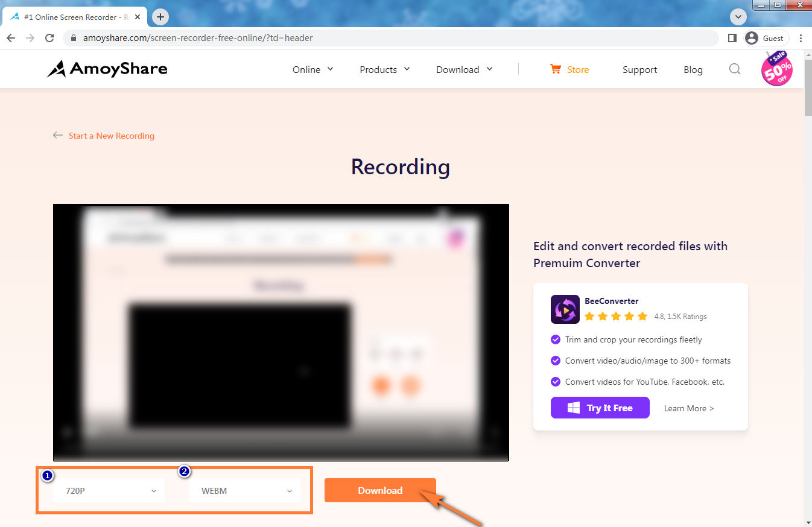Click the BeeConverter app icon
The height and width of the screenshot is (527, 812).
pyautogui.click(x=565, y=309)
